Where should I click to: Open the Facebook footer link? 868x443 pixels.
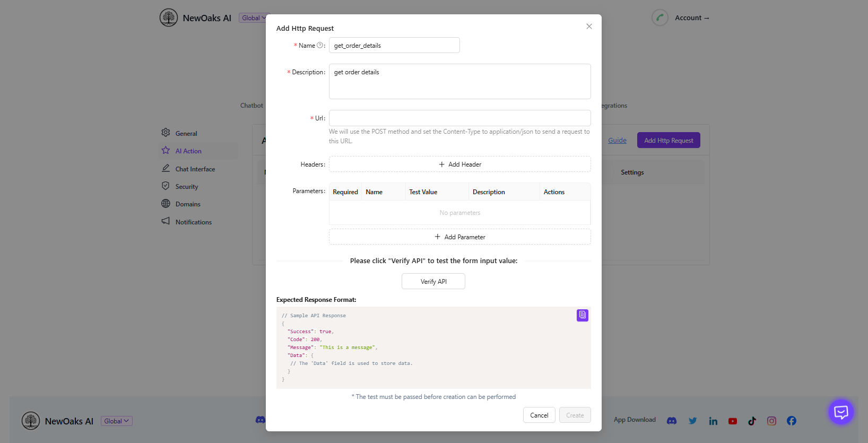(792, 421)
